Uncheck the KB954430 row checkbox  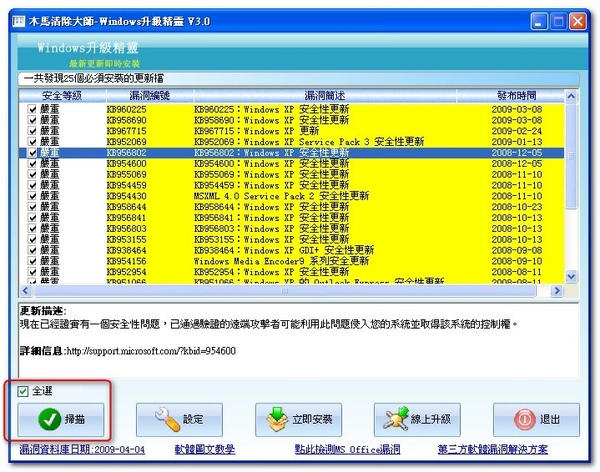(x=33, y=196)
